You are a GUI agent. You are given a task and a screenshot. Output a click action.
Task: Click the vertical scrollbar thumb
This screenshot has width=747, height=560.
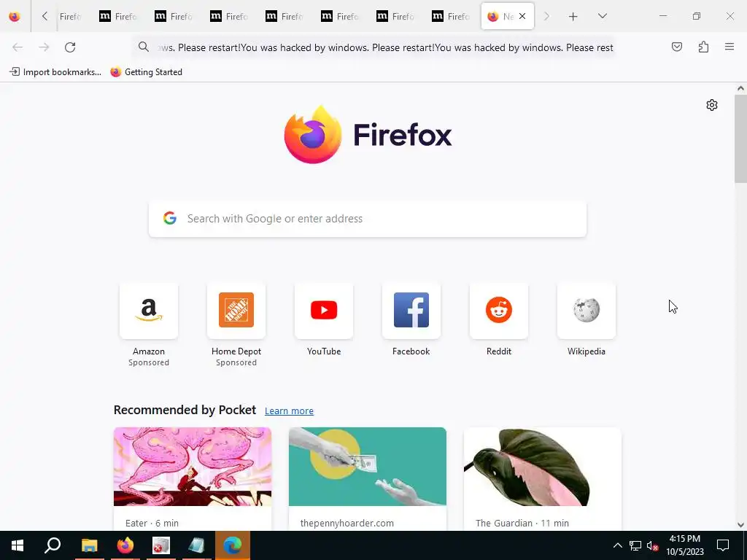740,138
